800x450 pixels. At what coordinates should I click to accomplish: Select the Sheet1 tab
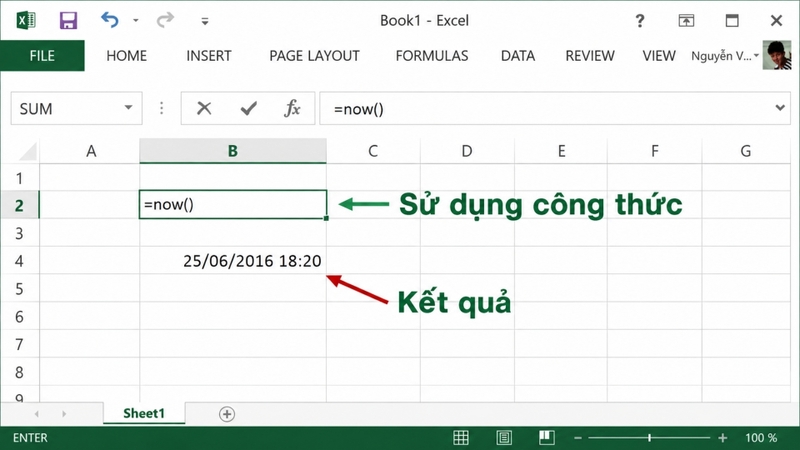[144, 413]
